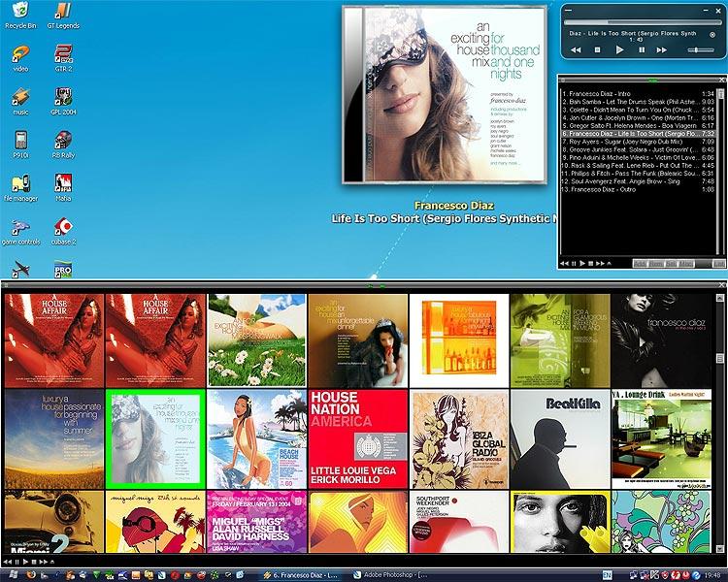Switch to Francesco Diaz taskbar window

pyautogui.click(x=302, y=575)
